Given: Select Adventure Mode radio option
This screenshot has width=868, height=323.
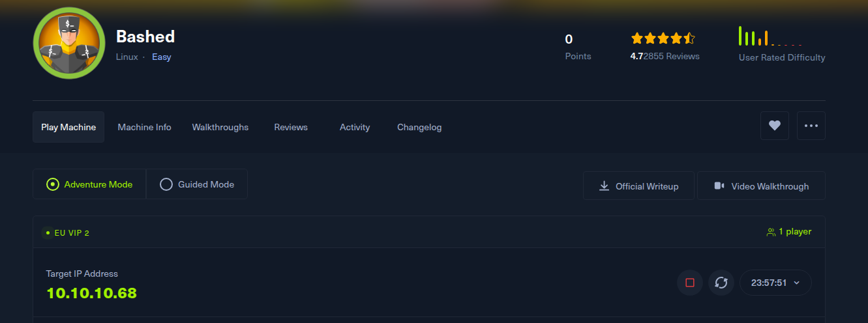Looking at the screenshot, I should coord(89,184).
